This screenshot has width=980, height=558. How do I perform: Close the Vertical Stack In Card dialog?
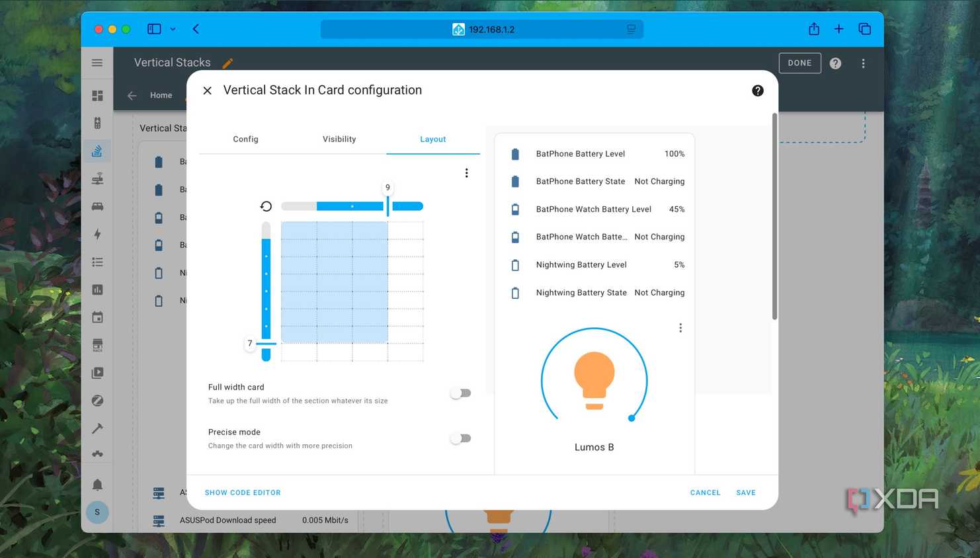click(x=207, y=91)
